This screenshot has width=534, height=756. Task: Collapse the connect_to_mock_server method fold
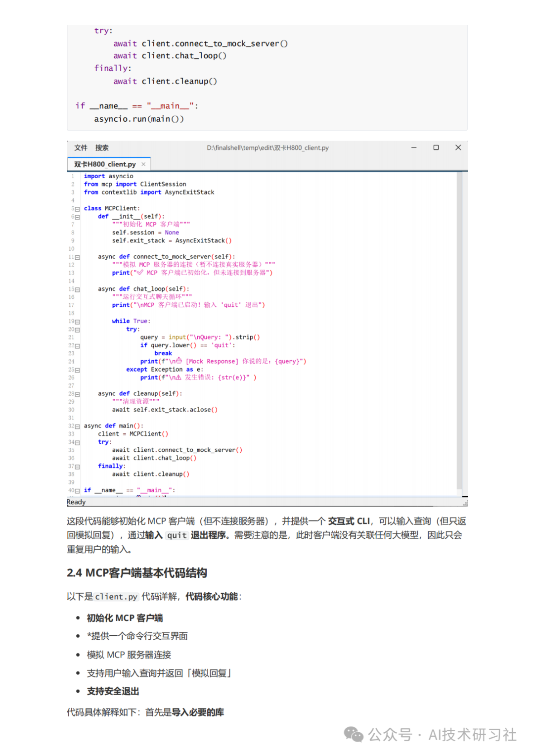point(78,257)
